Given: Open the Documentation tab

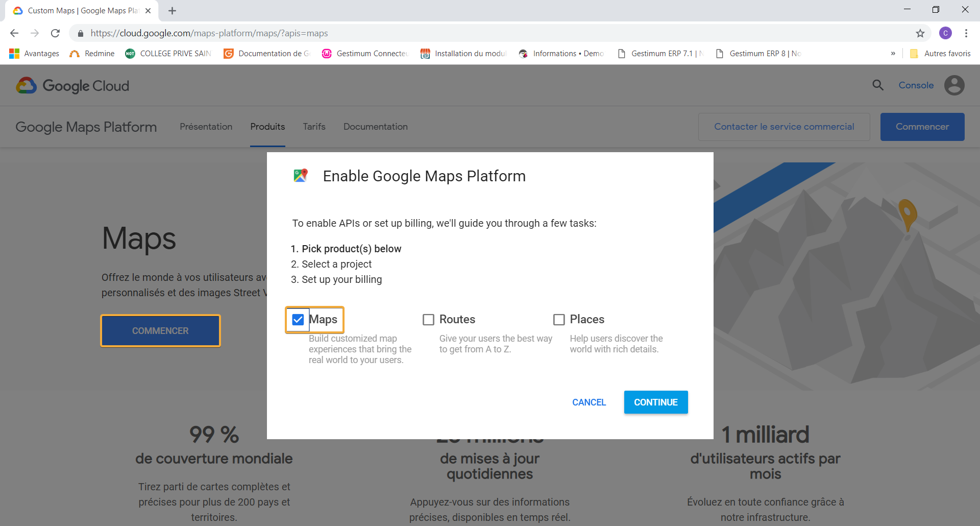Looking at the screenshot, I should [376, 127].
